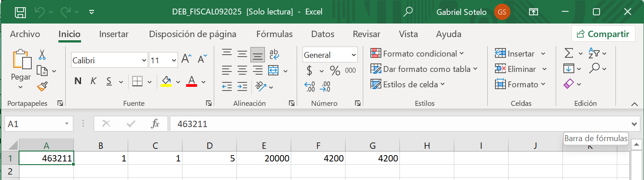644x180 pixels.
Task: Increase font size with the larger A
Action: tap(186, 59)
